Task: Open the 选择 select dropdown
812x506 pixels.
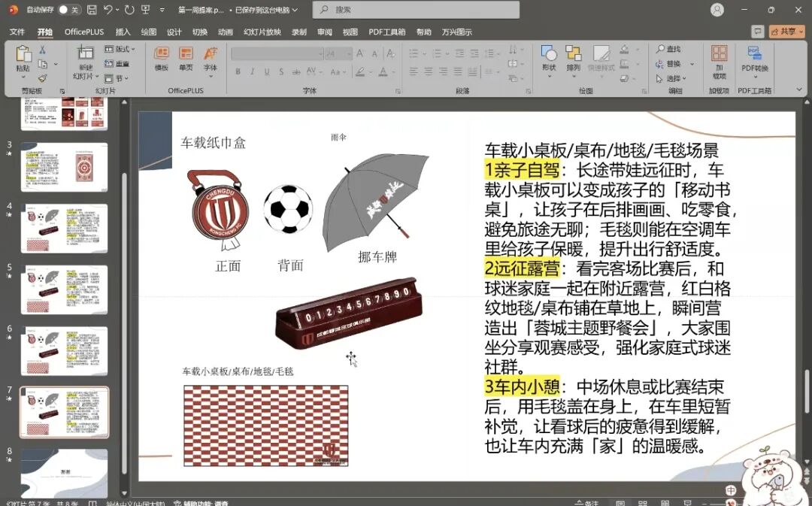Action: tap(670, 78)
